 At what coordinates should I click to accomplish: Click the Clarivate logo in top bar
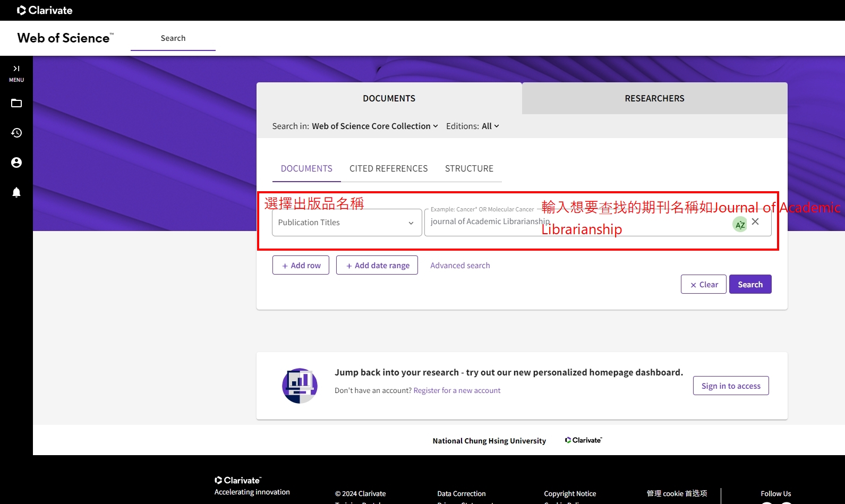(x=45, y=10)
